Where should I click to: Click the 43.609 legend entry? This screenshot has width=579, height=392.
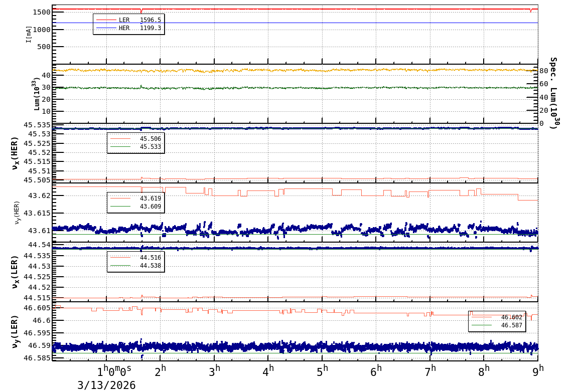tap(135, 207)
